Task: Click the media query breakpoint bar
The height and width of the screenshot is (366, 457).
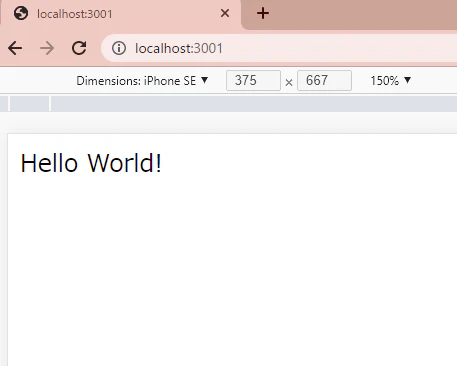Action: click(x=229, y=104)
